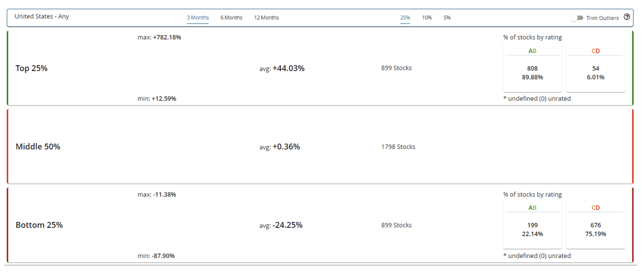The width and height of the screenshot is (644, 272).
Task: Toggle the Trim Outliers switch
Action: coord(577,18)
